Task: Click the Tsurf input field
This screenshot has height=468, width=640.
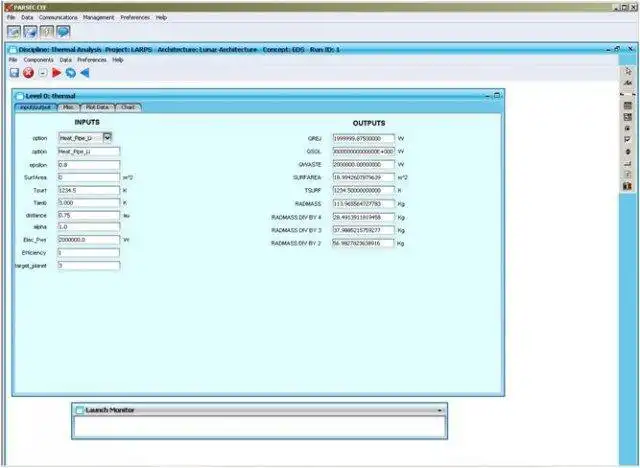Action: click(x=89, y=191)
